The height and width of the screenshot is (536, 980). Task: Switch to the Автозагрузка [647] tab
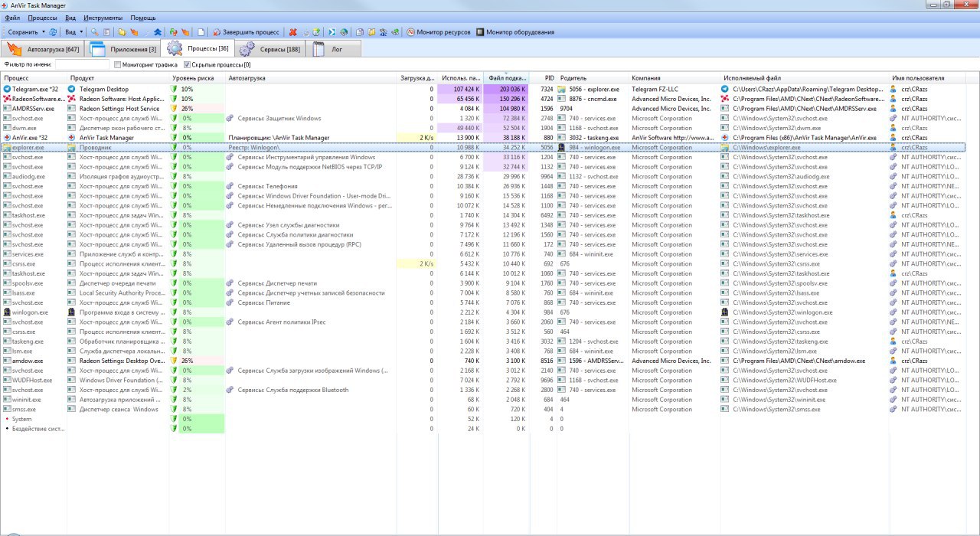(43, 49)
